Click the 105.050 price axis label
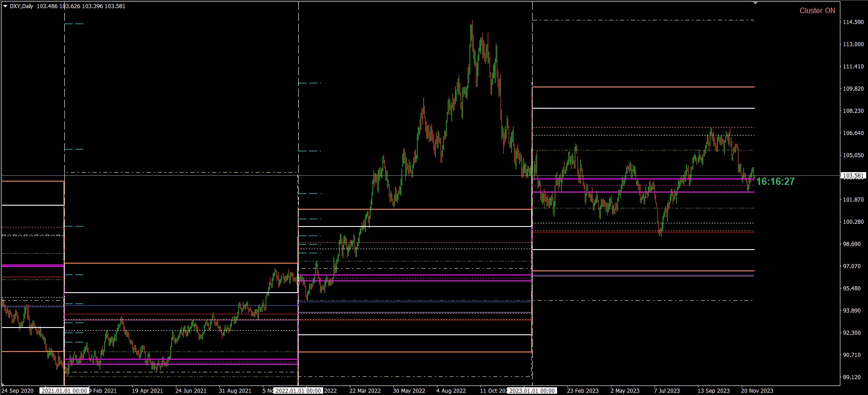 (x=853, y=155)
